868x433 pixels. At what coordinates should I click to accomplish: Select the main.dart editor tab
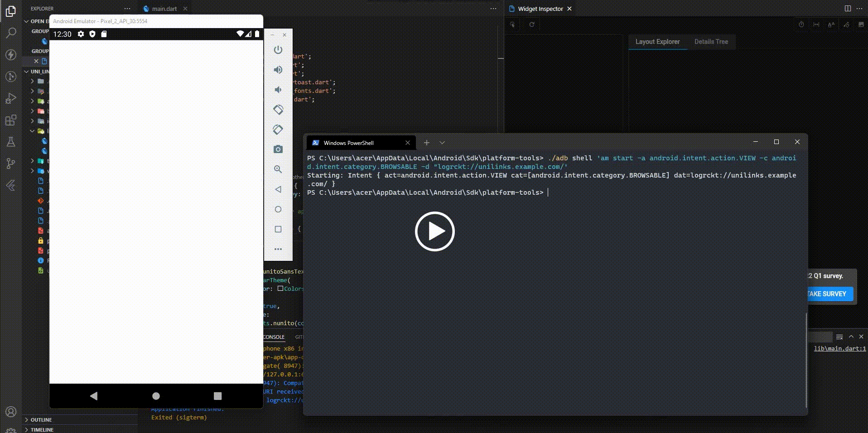pos(164,8)
